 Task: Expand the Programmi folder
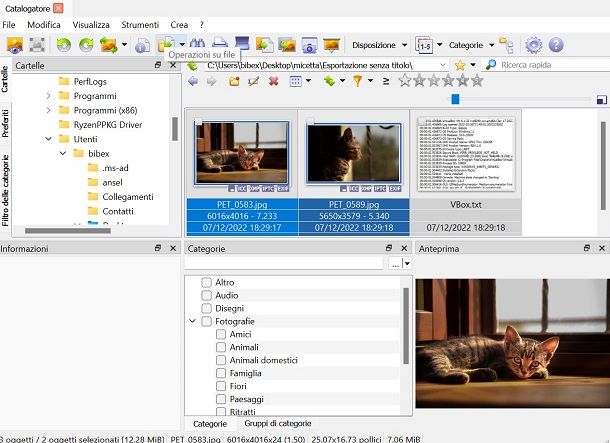(48, 96)
